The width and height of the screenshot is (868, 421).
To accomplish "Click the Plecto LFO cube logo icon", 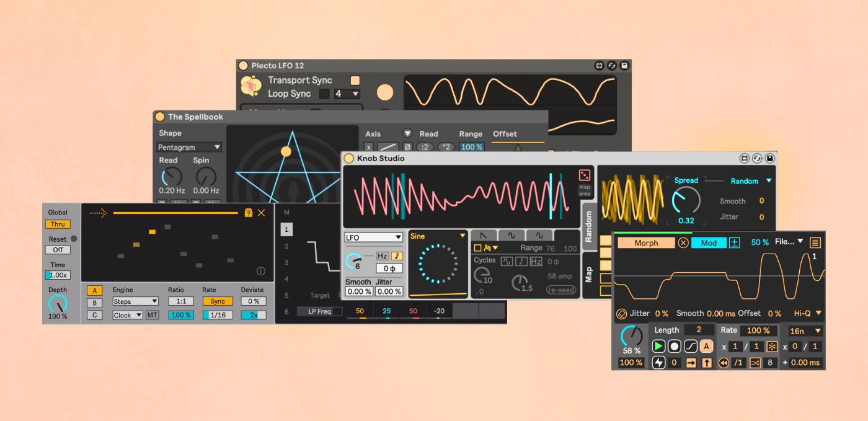I will click(x=250, y=87).
